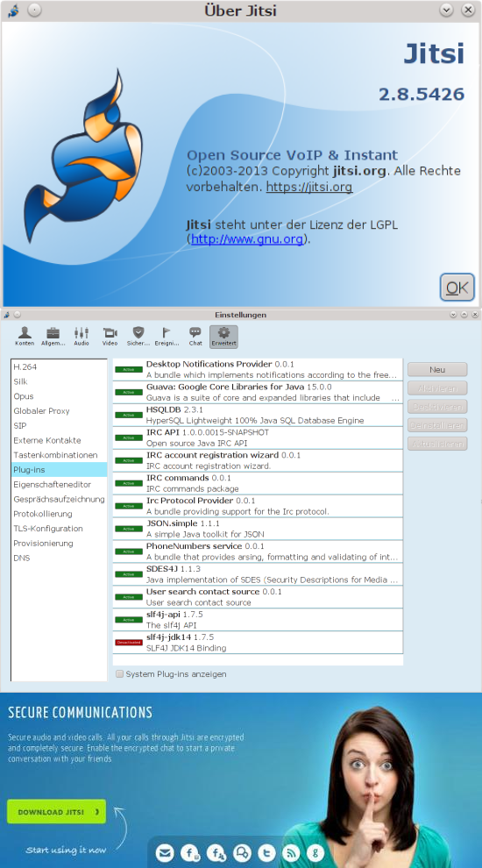Open the Video camera settings tab
Viewport: 482px width, 868px height.
click(110, 336)
